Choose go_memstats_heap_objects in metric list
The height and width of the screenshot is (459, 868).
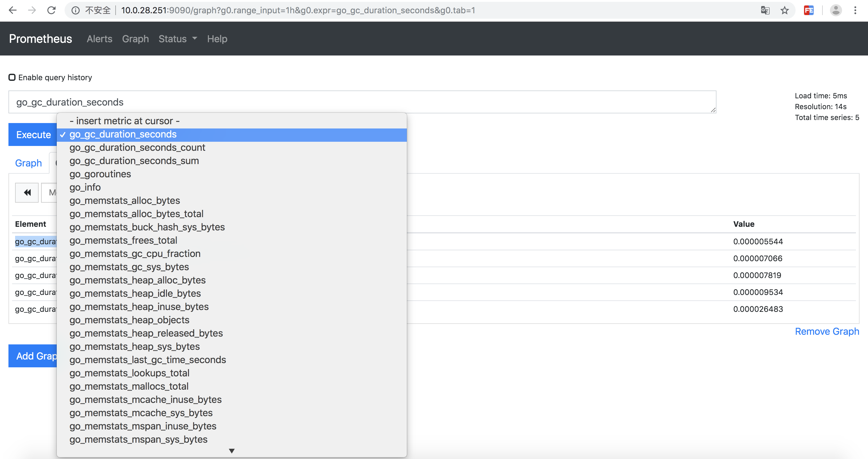129,320
